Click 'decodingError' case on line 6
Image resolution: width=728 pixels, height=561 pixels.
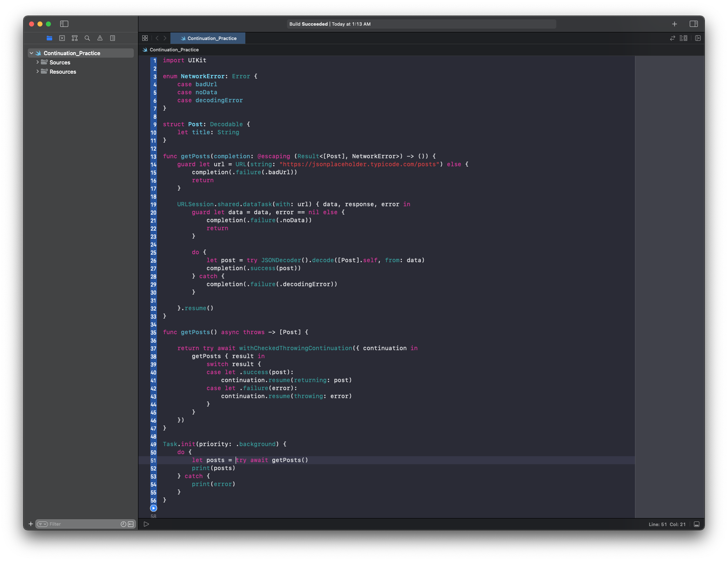tap(219, 100)
